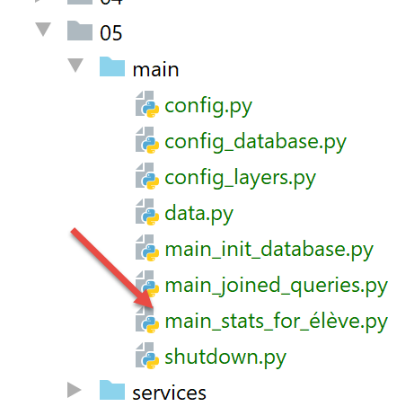The height and width of the screenshot is (415, 414).
Task: Click the shutdown.py Python file icon
Action: pos(147,356)
